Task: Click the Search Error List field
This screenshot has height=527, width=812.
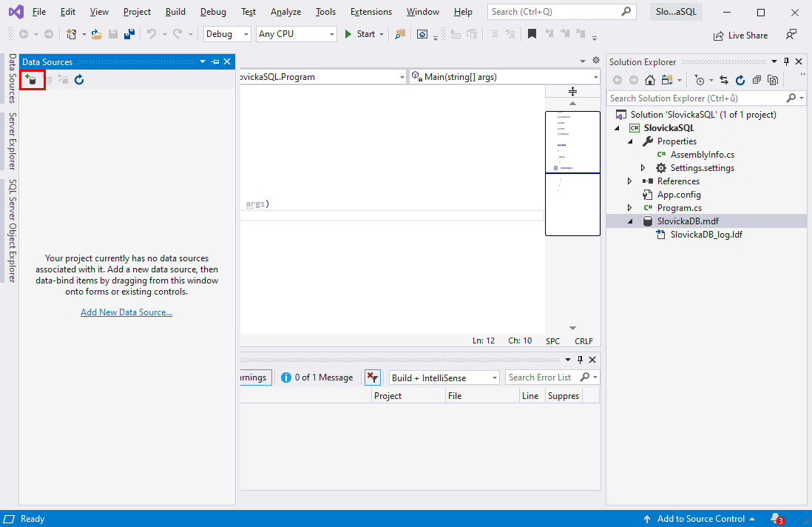Action: tap(552, 377)
